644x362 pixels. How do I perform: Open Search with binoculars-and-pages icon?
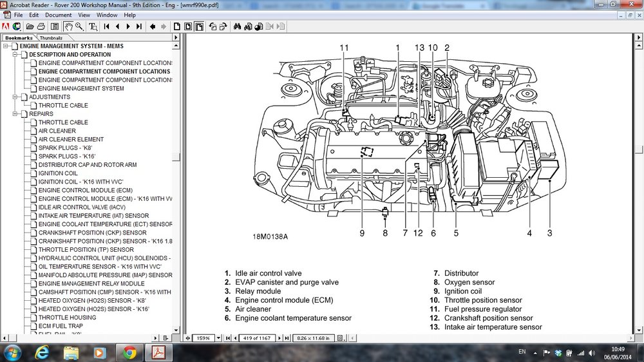[248, 26]
